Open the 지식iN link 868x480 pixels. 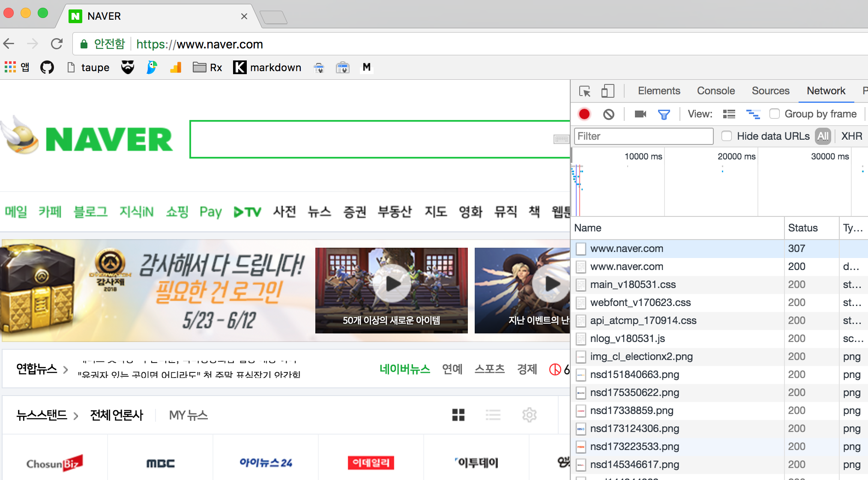(x=137, y=212)
